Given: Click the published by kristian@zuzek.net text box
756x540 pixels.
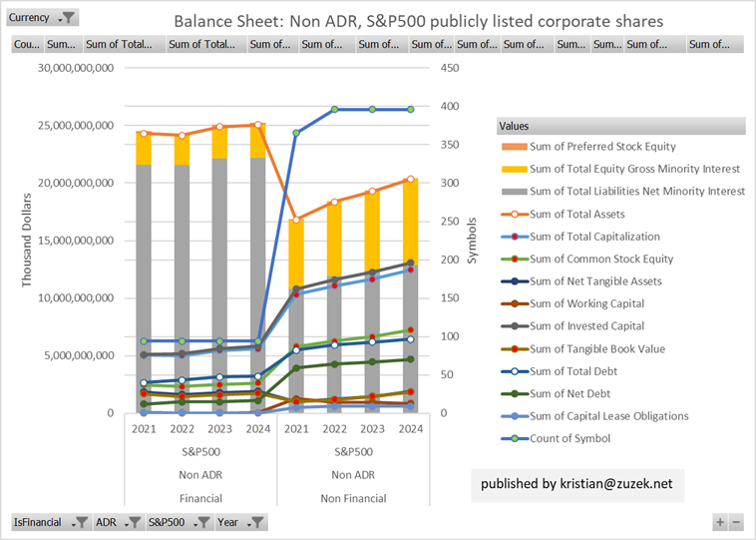Looking at the screenshot, I should pos(577,483).
